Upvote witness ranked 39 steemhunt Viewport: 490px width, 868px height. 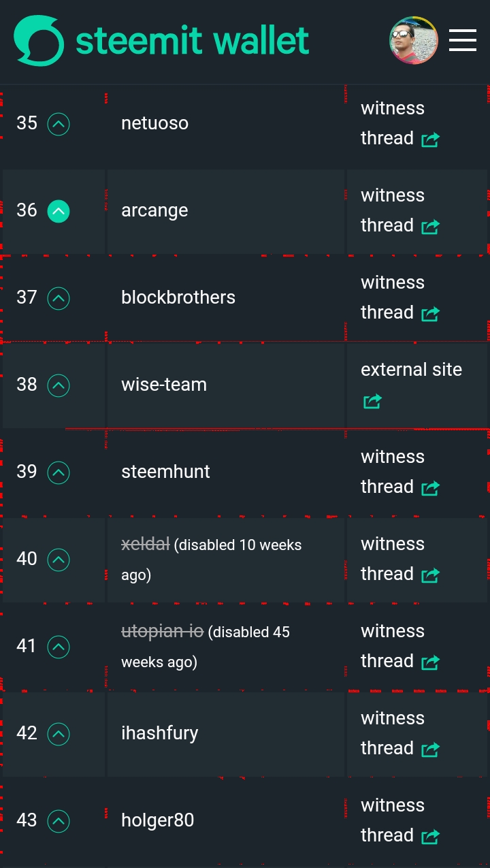(x=59, y=472)
